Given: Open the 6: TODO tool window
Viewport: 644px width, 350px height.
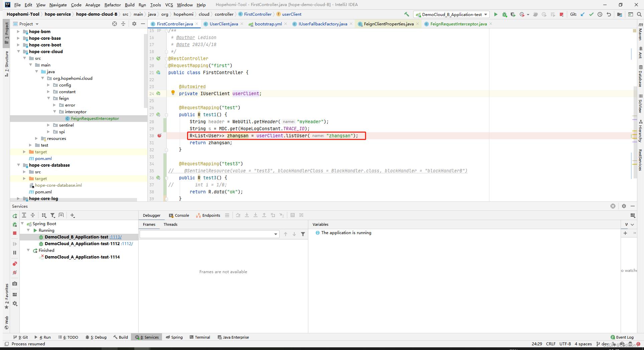Looking at the screenshot, I should coord(68,337).
